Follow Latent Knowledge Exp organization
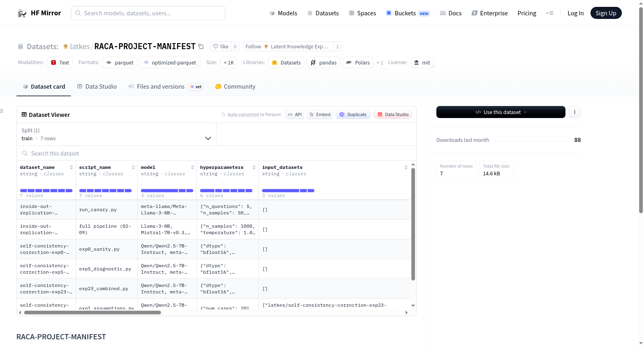 (288, 46)
